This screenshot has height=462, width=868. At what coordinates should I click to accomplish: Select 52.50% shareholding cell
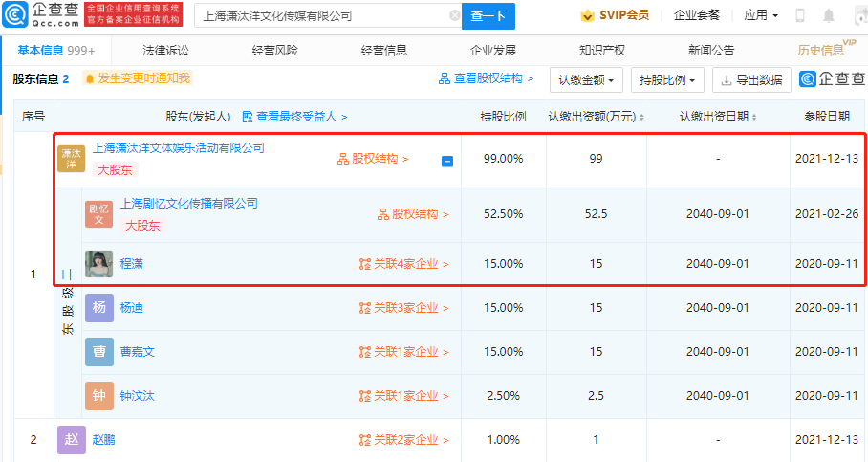click(x=503, y=214)
